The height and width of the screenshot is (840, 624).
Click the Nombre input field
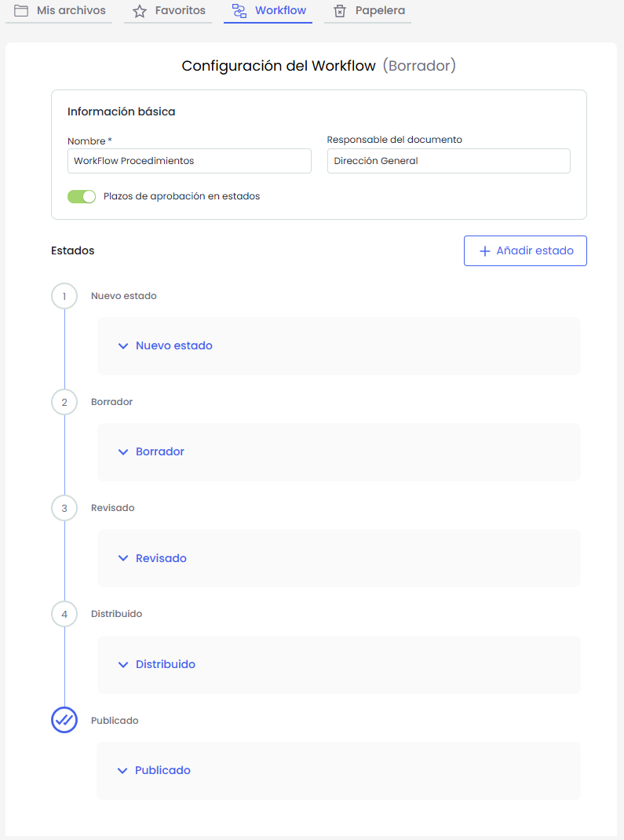pos(189,161)
